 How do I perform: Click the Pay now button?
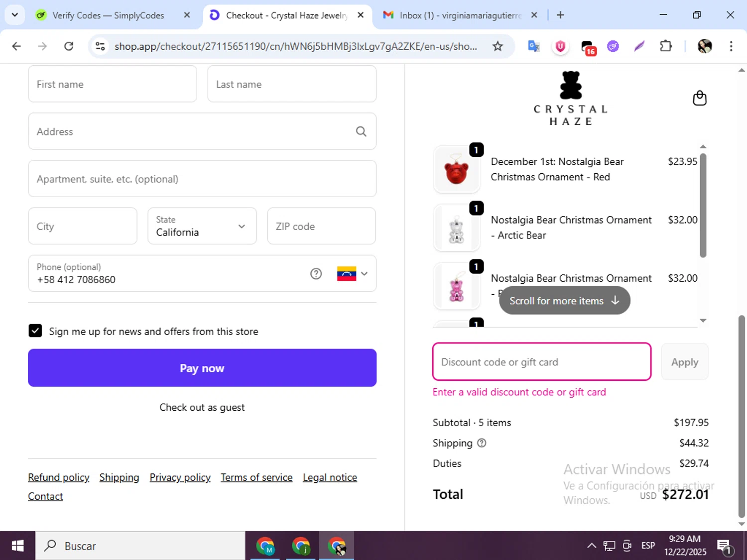[202, 368]
